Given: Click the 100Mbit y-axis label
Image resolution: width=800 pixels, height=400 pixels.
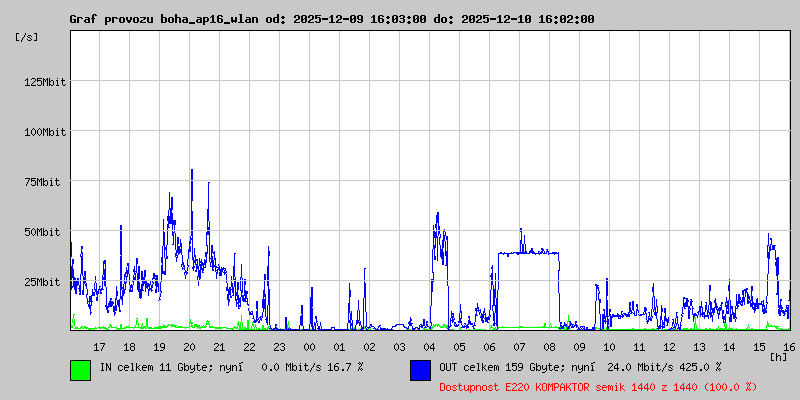Looking at the screenshot, I should (x=45, y=132).
